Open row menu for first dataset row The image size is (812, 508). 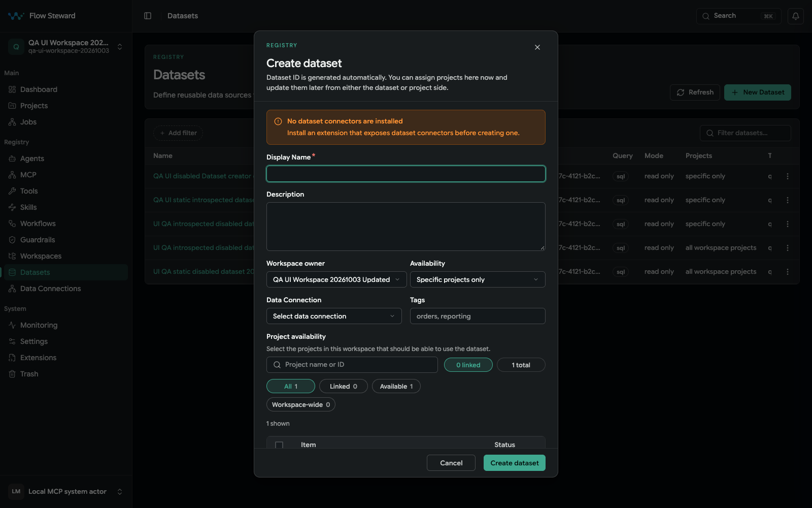(x=788, y=176)
